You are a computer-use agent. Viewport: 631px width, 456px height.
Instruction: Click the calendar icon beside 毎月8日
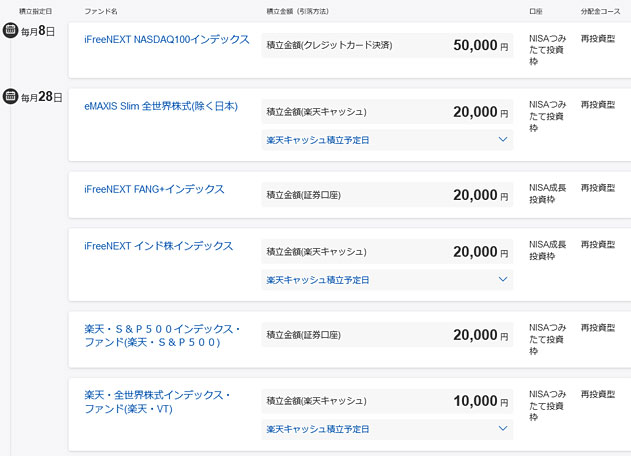click(10, 30)
